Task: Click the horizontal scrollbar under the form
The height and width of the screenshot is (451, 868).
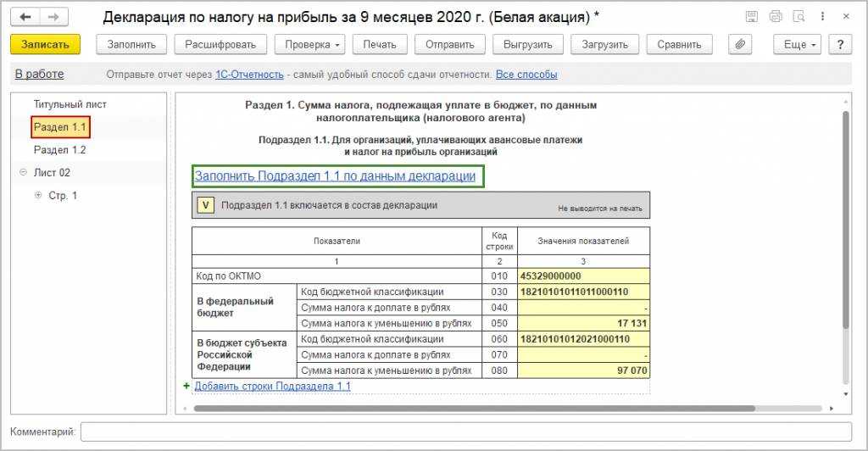Action: pos(475,408)
